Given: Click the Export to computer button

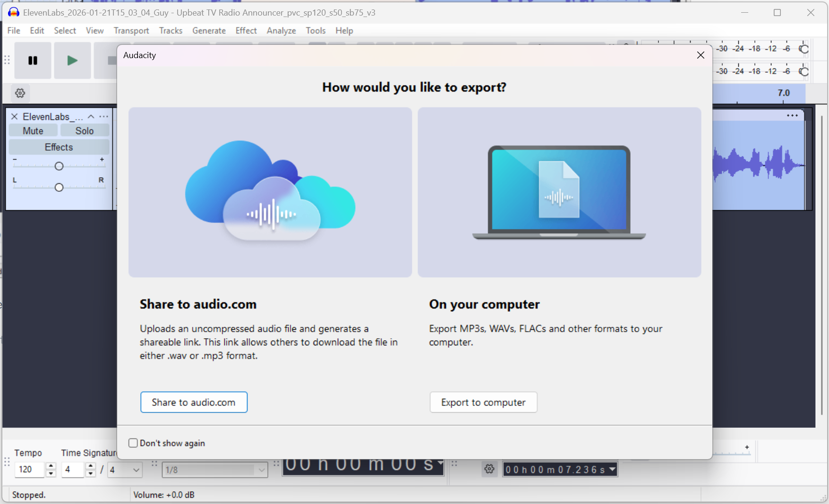Looking at the screenshot, I should [x=483, y=402].
